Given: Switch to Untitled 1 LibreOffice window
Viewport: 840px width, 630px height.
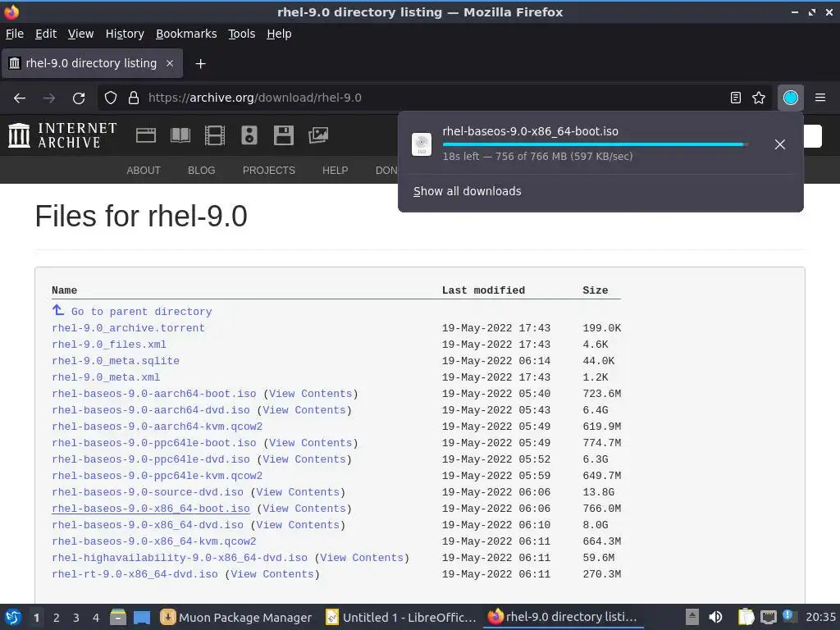Looking at the screenshot, I should click(400, 618).
